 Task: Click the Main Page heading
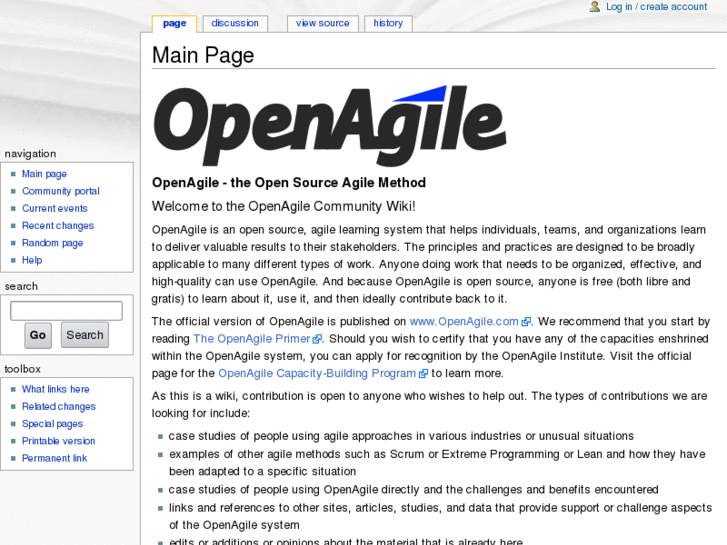[x=203, y=55]
